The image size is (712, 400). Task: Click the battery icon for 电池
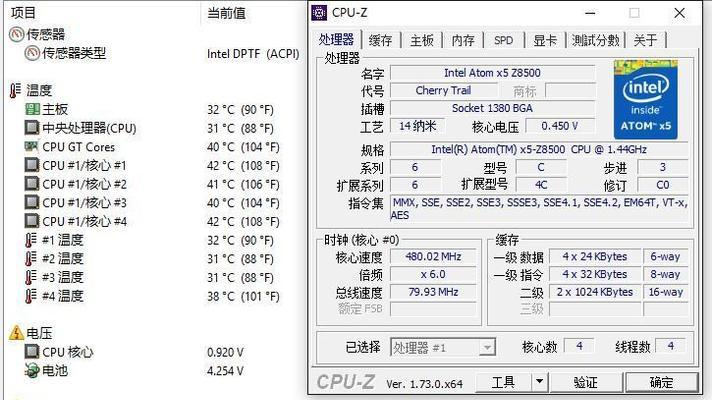pos(32,370)
